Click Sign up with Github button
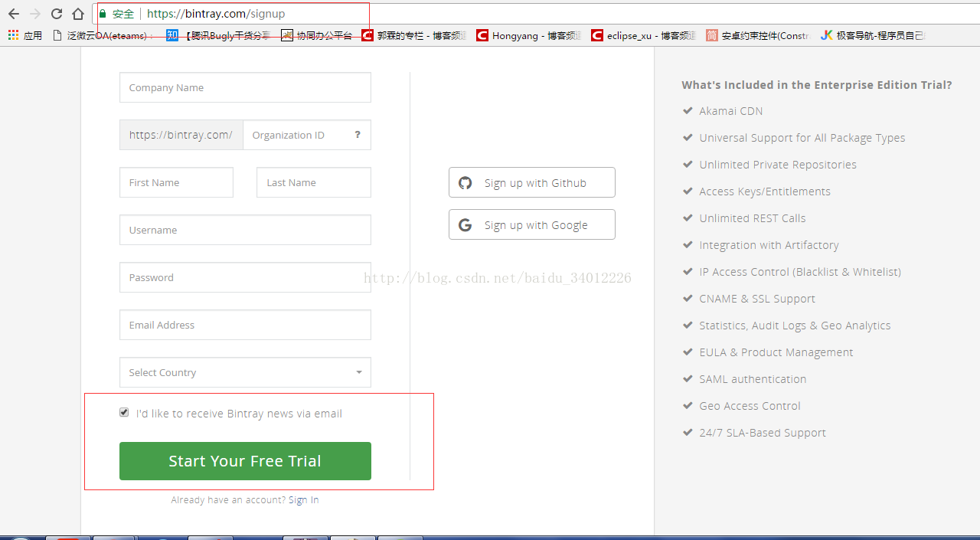 tap(532, 182)
